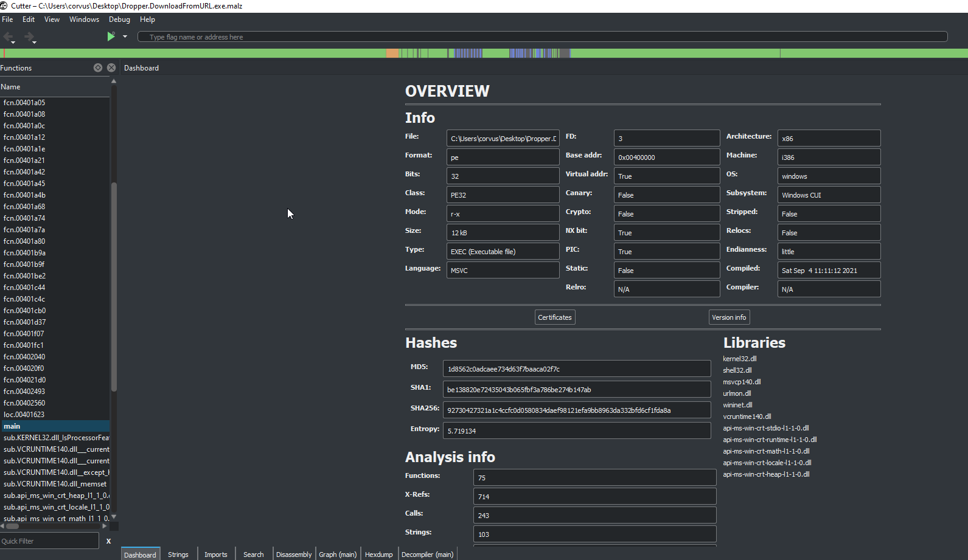Select function fcn.00401b9a
The image size is (968, 560).
(x=55, y=253)
